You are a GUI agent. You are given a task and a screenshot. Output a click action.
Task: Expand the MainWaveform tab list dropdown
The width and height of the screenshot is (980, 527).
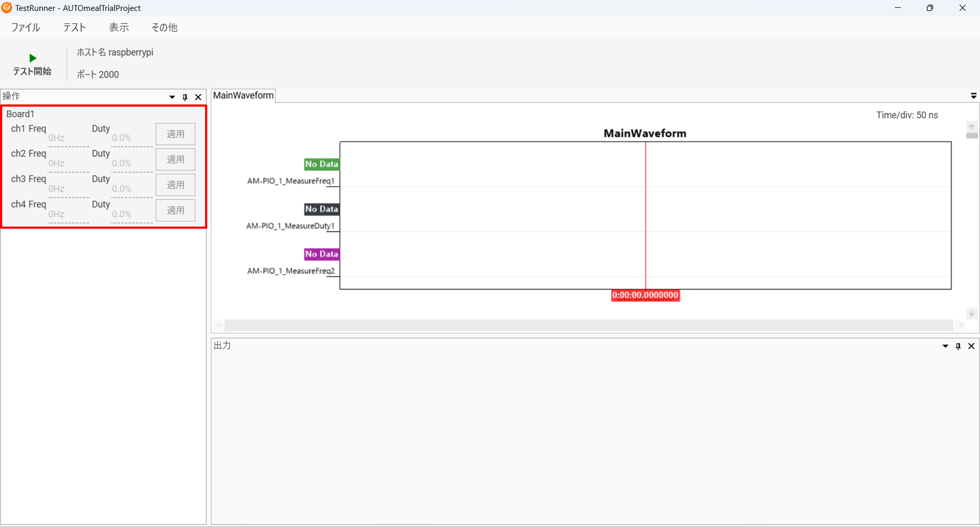pyautogui.click(x=973, y=96)
